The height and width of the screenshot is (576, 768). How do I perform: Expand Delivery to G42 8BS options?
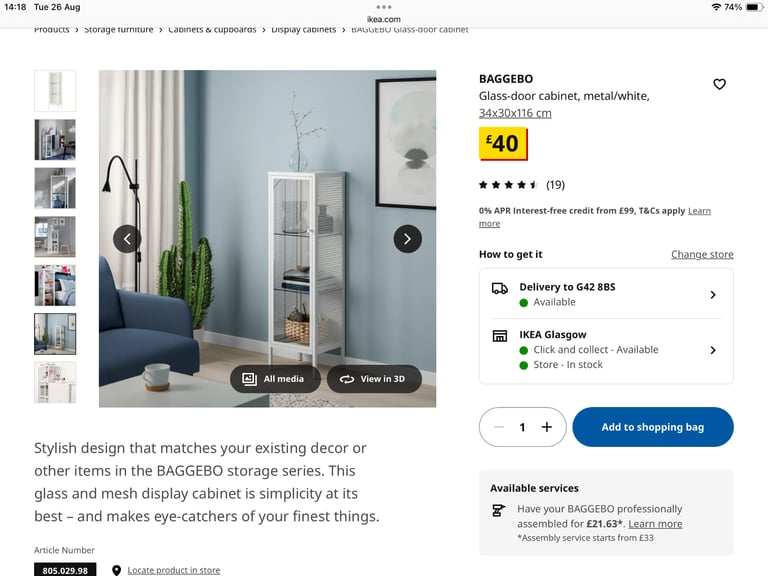606,294
